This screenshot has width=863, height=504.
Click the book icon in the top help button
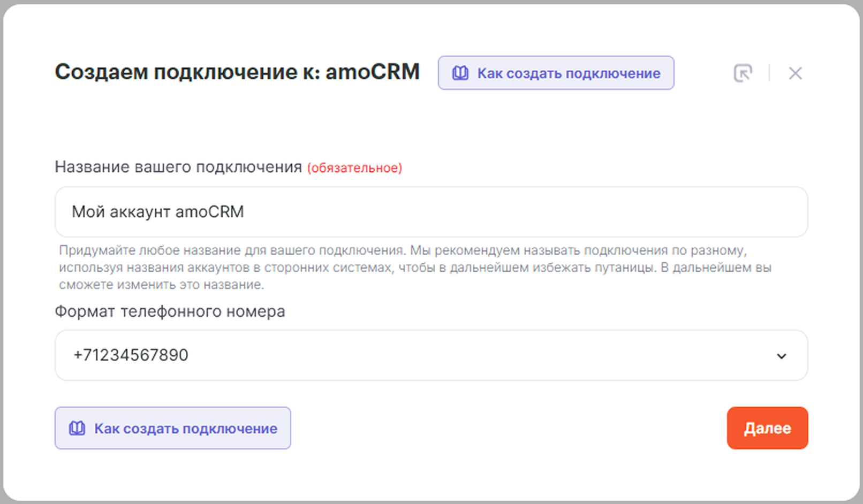pos(460,73)
